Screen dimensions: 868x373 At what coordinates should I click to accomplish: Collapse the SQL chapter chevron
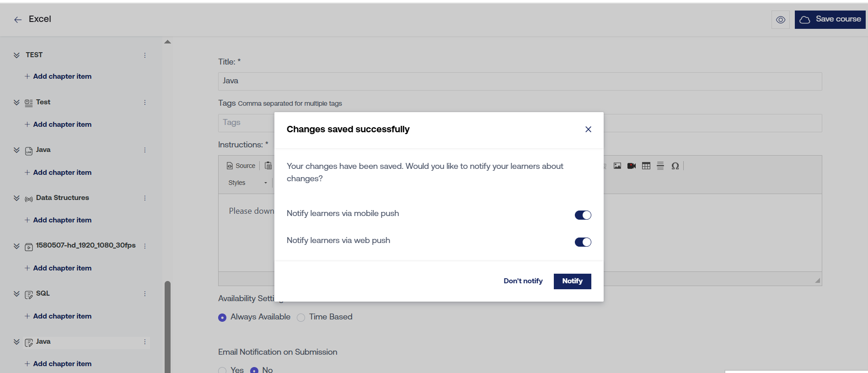[x=16, y=294]
